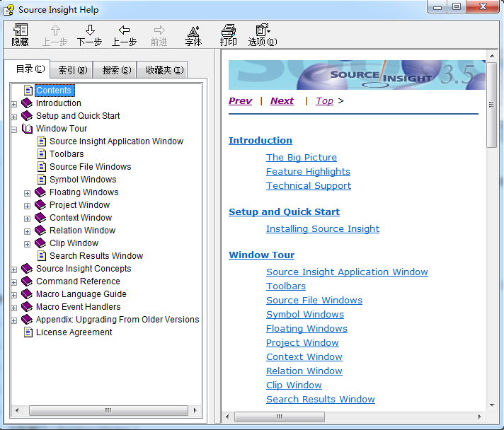The image size is (504, 430).
Task: Expand the Clip Window node
Action: [x=28, y=245]
